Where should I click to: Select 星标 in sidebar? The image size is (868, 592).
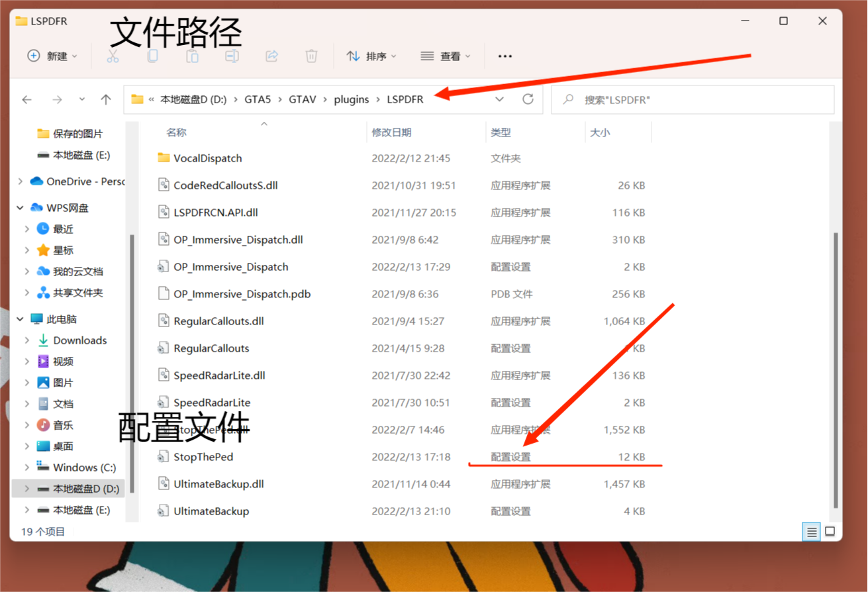click(64, 250)
